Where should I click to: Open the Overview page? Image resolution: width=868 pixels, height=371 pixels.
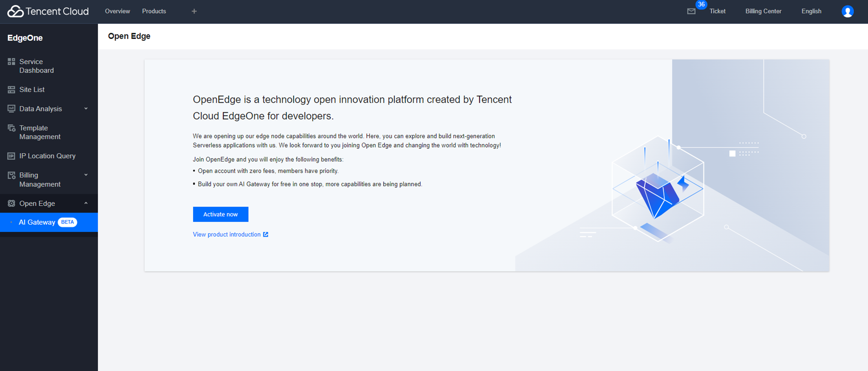click(x=117, y=11)
